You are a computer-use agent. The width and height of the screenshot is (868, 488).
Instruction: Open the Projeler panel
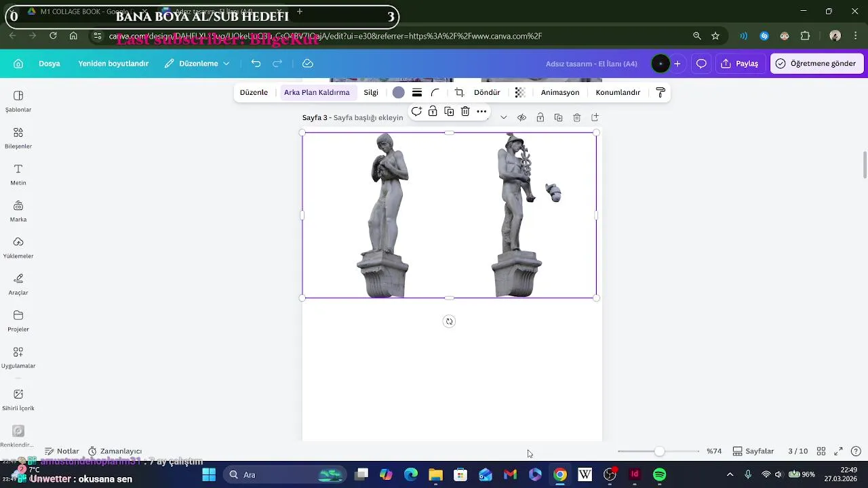tap(18, 321)
